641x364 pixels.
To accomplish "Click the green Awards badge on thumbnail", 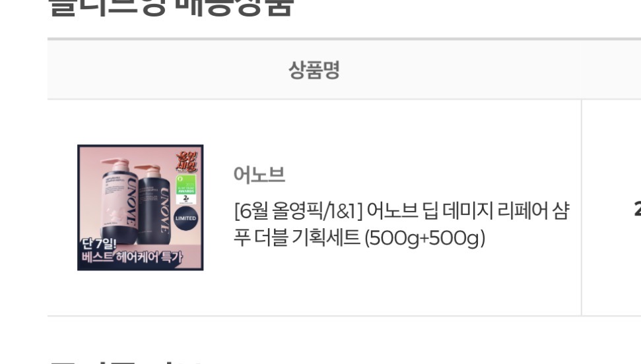I will pyautogui.click(x=186, y=189).
